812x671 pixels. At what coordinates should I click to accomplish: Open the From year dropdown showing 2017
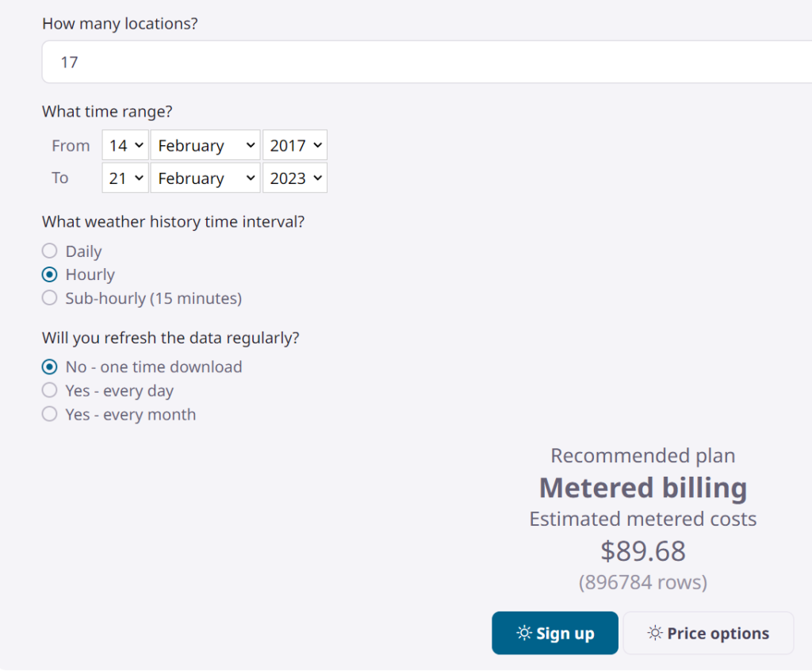pos(294,145)
